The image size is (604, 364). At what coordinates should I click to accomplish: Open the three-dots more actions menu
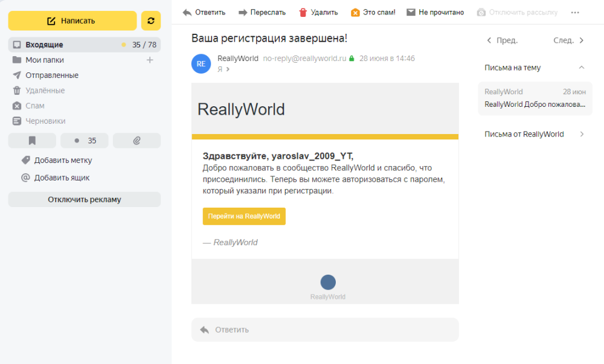(x=575, y=12)
